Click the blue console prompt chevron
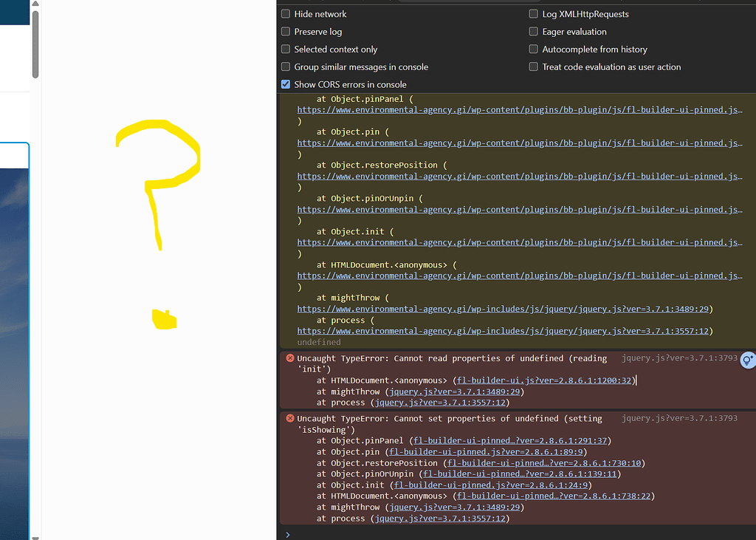The width and height of the screenshot is (756, 540). coord(287,533)
